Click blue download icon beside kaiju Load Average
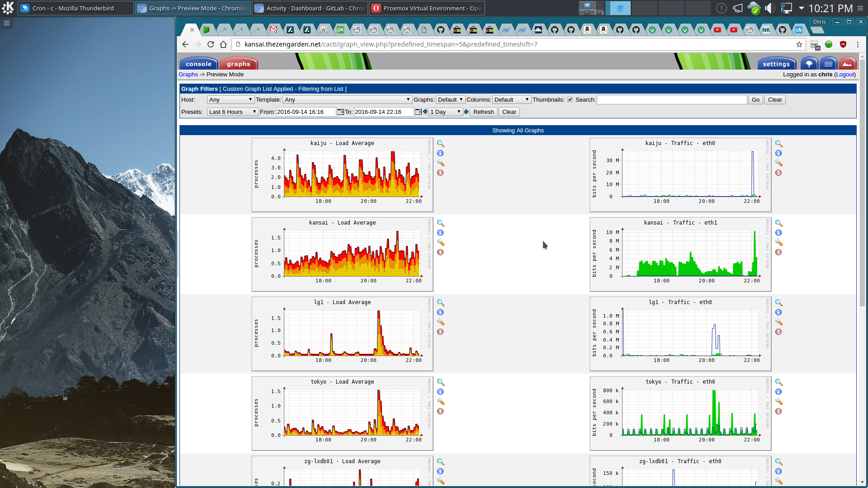 [x=440, y=153]
